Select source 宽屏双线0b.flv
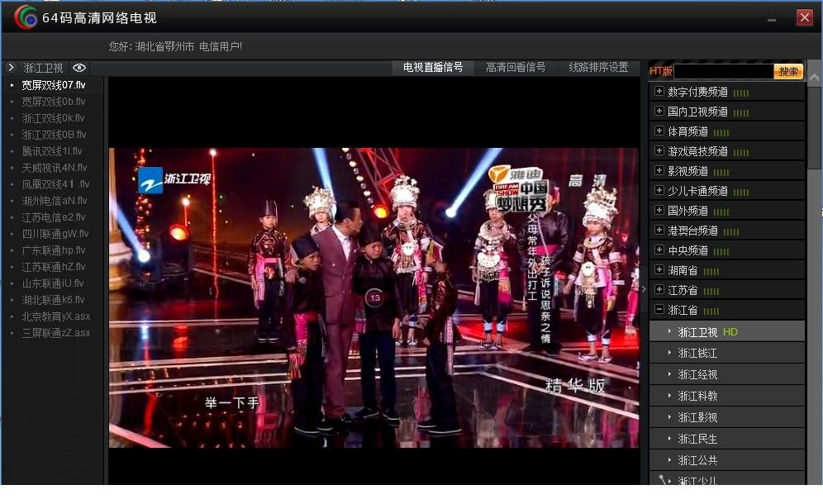Image resolution: width=823 pixels, height=504 pixels. [54, 102]
